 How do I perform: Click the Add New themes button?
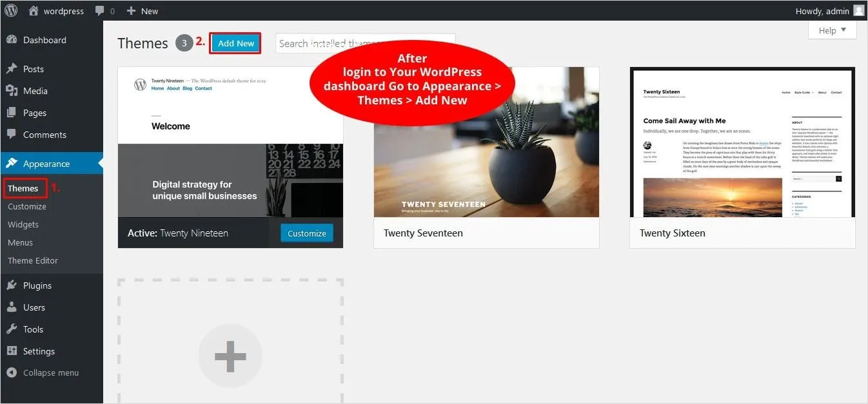point(235,43)
